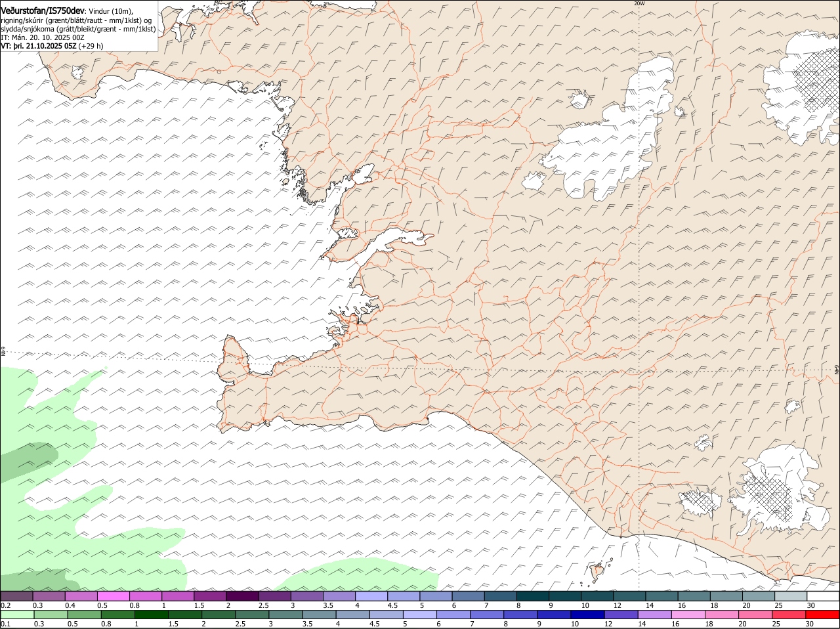Click the 'slydda/snjókoma' legend description line
The width and height of the screenshot is (840, 629).
(78, 29)
